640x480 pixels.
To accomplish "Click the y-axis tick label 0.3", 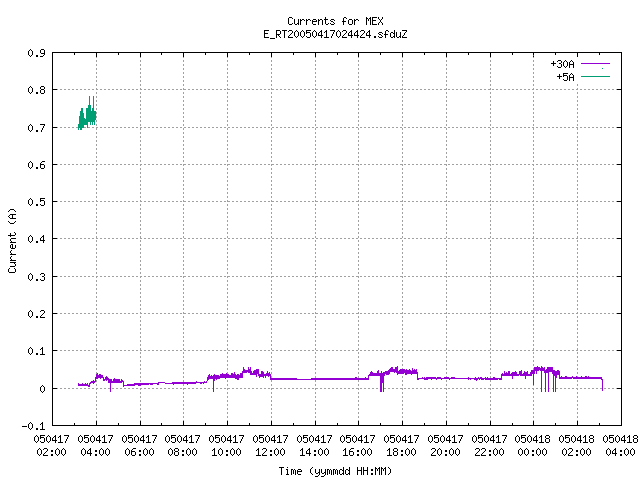I will pos(37,277).
